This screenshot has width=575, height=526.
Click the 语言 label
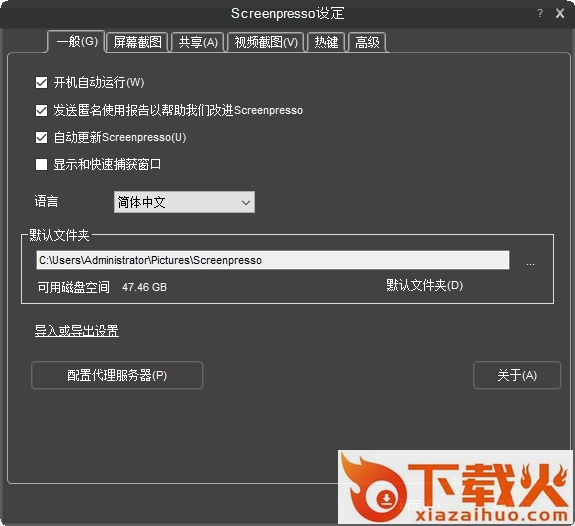pyautogui.click(x=46, y=201)
